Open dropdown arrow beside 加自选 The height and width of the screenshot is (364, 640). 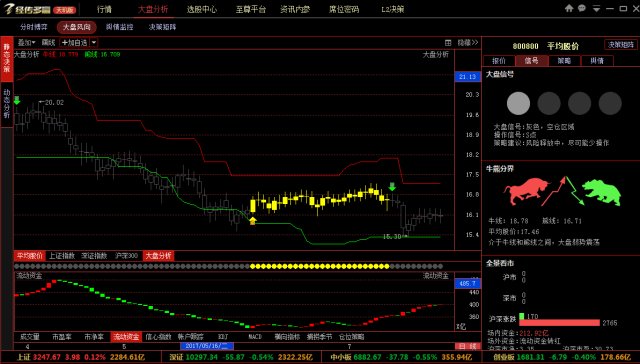[x=94, y=42]
